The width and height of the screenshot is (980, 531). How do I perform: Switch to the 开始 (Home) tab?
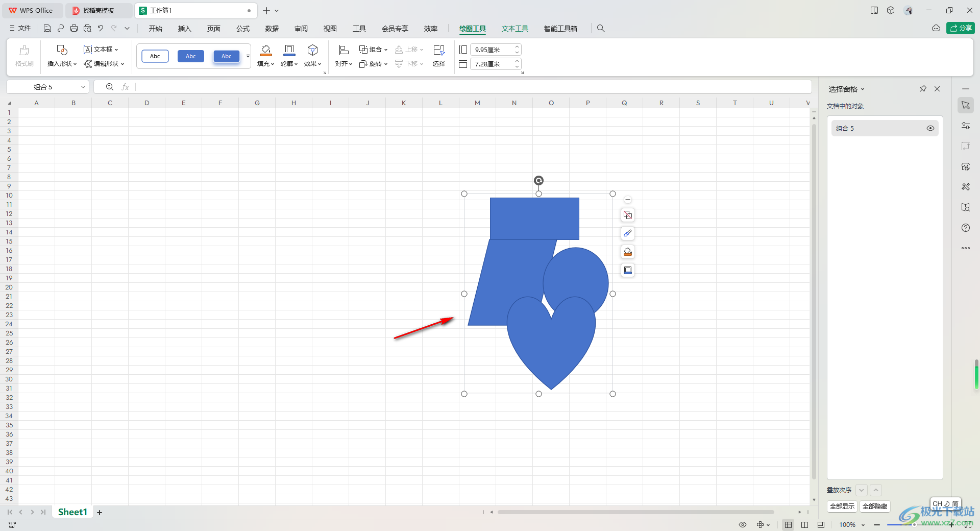(x=156, y=29)
